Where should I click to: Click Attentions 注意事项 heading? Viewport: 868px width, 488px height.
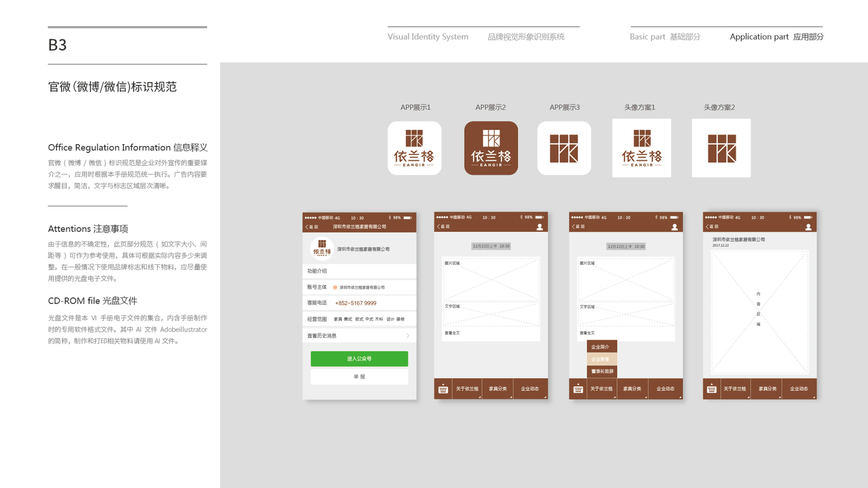88,229
